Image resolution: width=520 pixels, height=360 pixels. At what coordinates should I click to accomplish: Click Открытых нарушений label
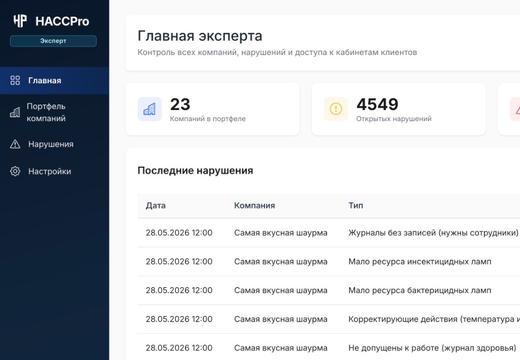click(x=394, y=119)
